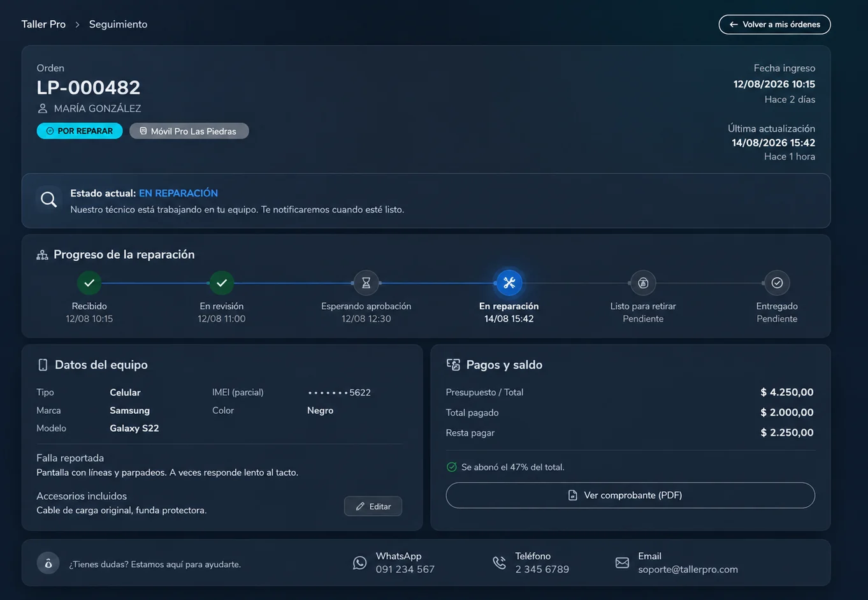Click the Móvil Pro Las Piedras badge
Screen dimensions: 868x600
click(x=189, y=131)
